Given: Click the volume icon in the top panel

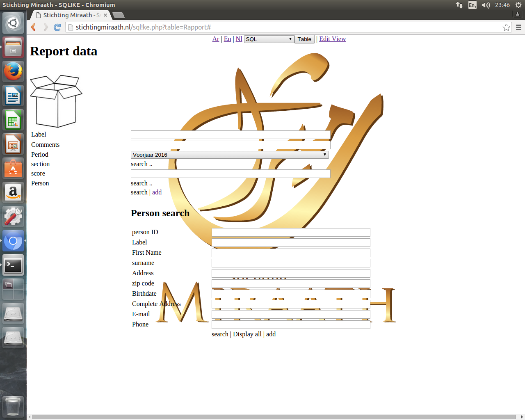Looking at the screenshot, I should pyautogui.click(x=485, y=5).
